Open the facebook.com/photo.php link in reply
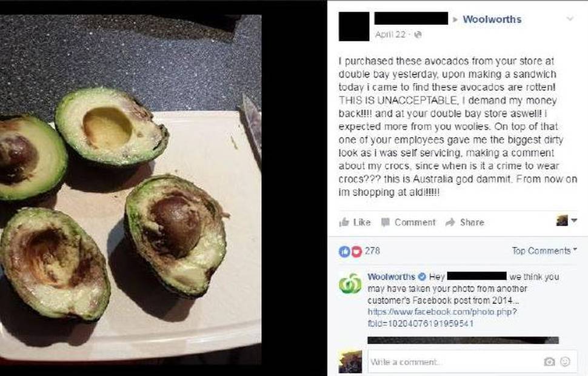 442,317
